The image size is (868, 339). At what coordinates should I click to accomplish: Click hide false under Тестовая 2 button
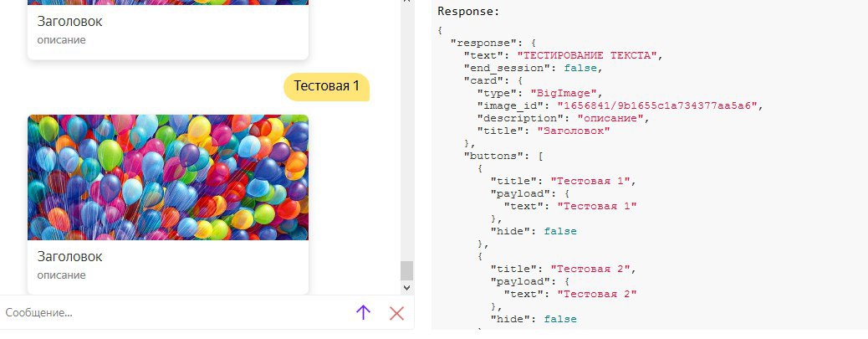pyautogui.click(x=560, y=319)
